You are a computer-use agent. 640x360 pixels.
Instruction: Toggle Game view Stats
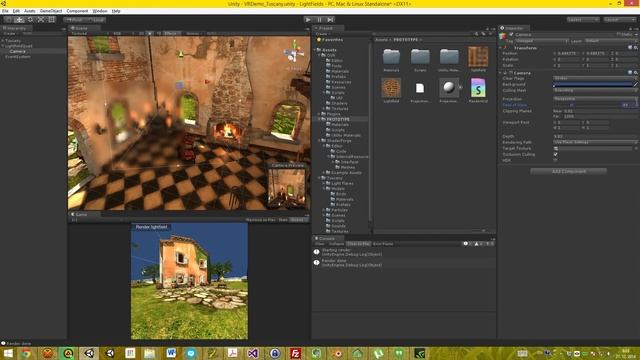coord(283,220)
